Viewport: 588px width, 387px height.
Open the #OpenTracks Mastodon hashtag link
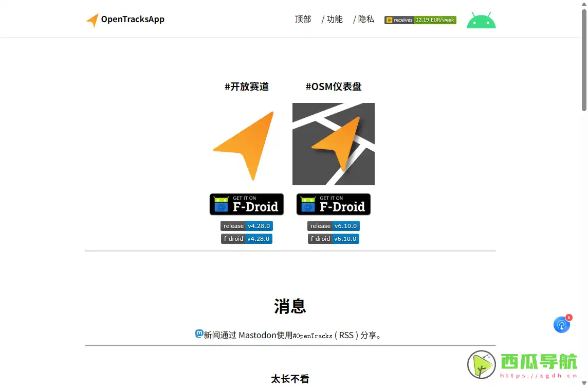pyautogui.click(x=313, y=336)
